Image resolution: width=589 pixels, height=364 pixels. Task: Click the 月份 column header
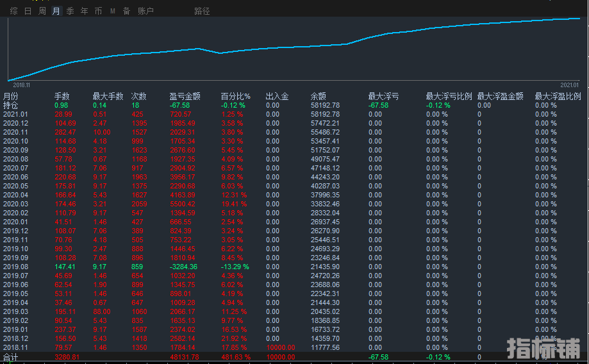[x=10, y=97]
